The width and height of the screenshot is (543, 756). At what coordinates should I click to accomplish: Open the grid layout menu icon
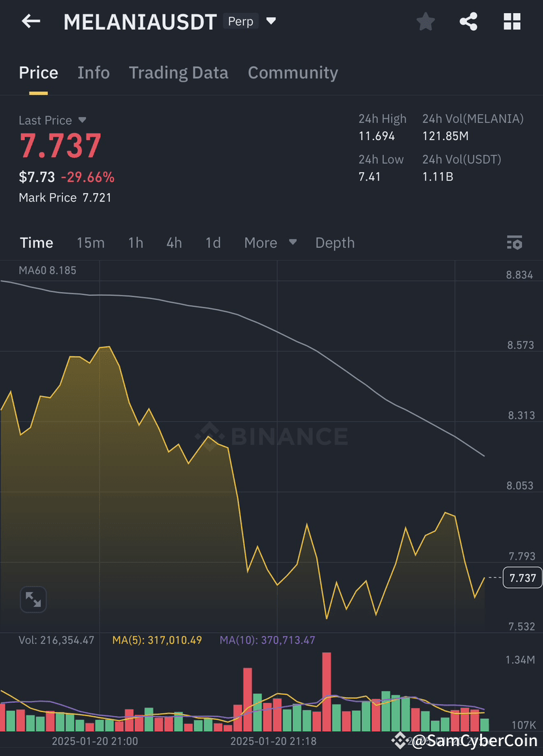512,22
